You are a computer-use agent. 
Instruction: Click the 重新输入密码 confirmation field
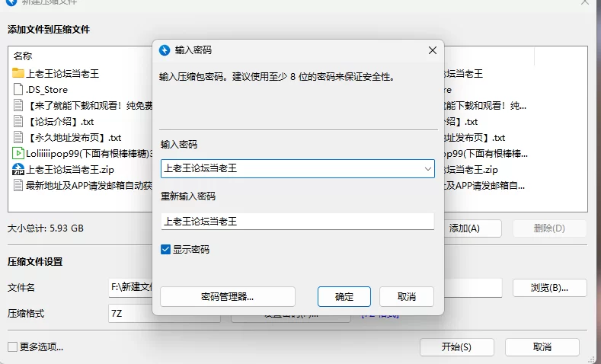[297, 221]
